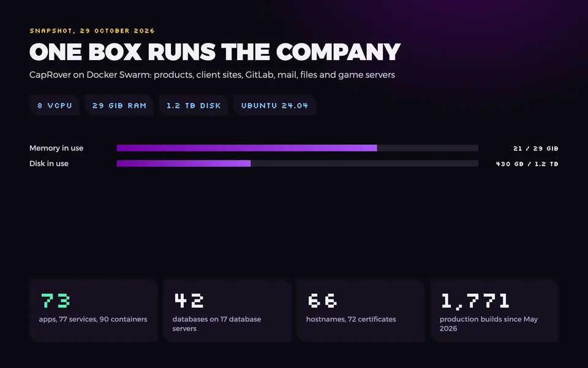Click the 1.2 TB Disk chip
This screenshot has height=368, width=588.
click(x=194, y=105)
